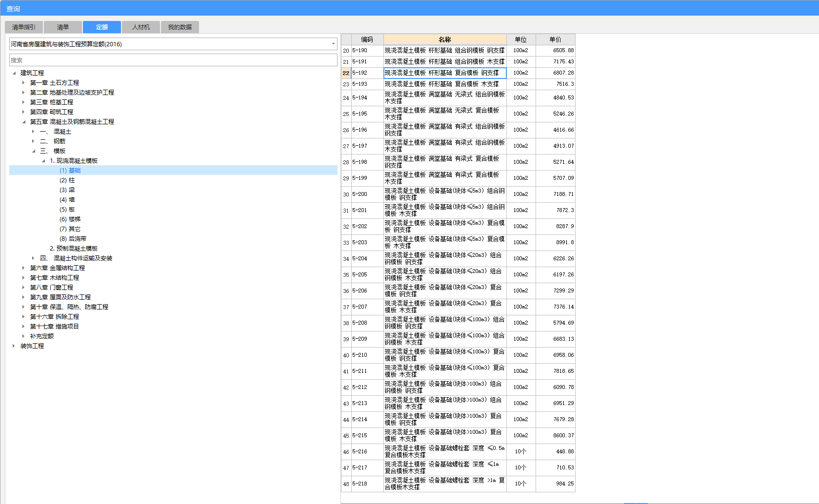Image resolution: width=819 pixels, height=504 pixels.
Task: Click the 单位 column header
Action: 521,39
